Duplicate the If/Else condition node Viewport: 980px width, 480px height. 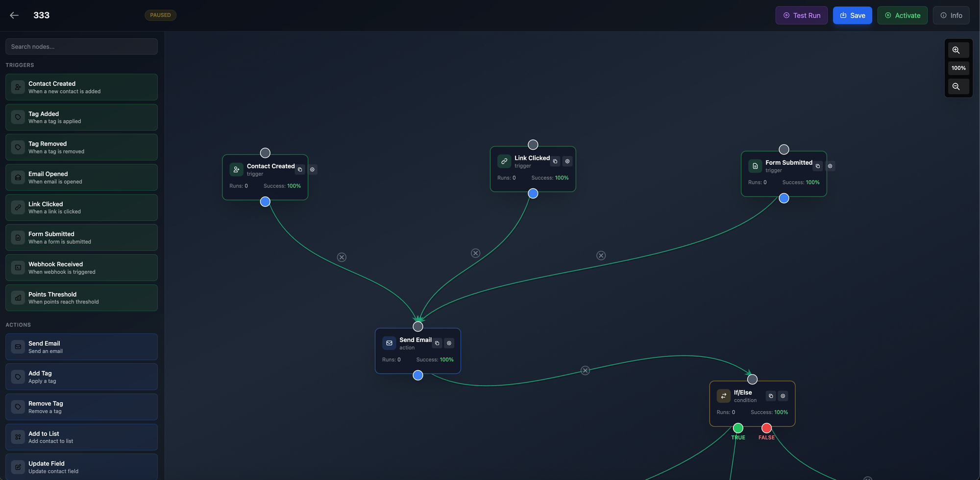[771, 396]
